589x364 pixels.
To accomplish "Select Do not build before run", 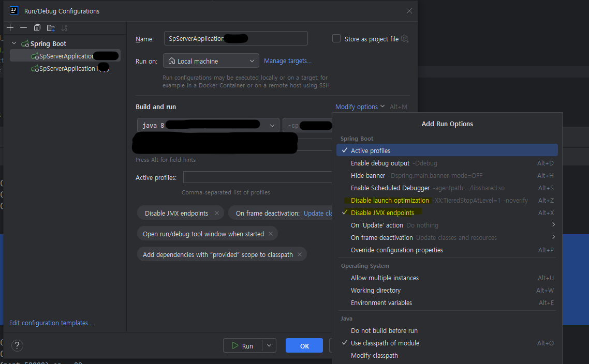I will tap(447, 330).
